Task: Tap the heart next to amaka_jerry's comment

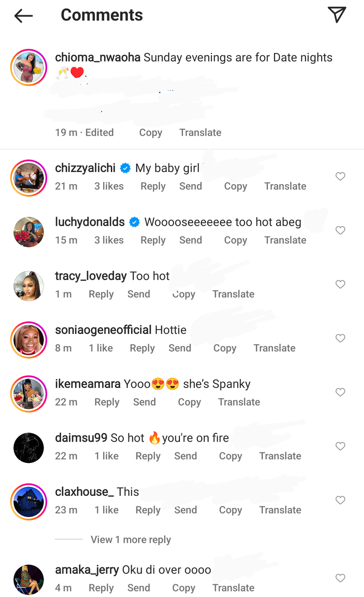Action: [x=340, y=578]
